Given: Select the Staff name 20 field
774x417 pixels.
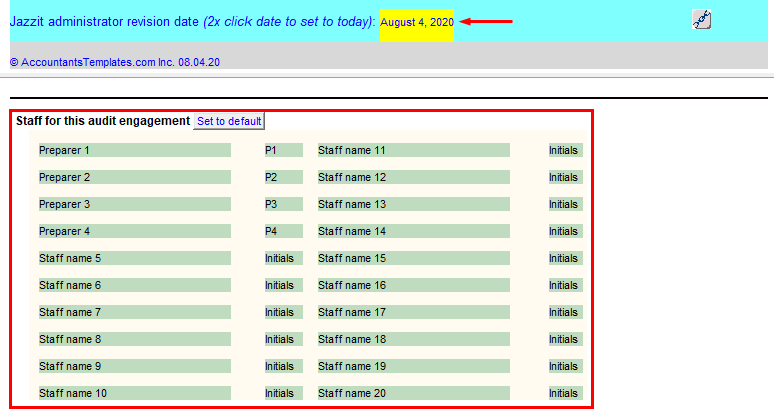Looking at the screenshot, I should pyautogui.click(x=413, y=393).
